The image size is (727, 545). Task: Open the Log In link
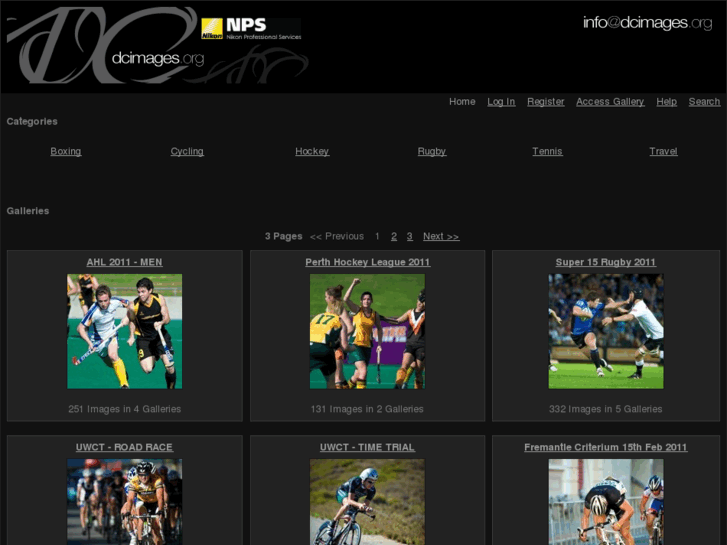point(501,102)
